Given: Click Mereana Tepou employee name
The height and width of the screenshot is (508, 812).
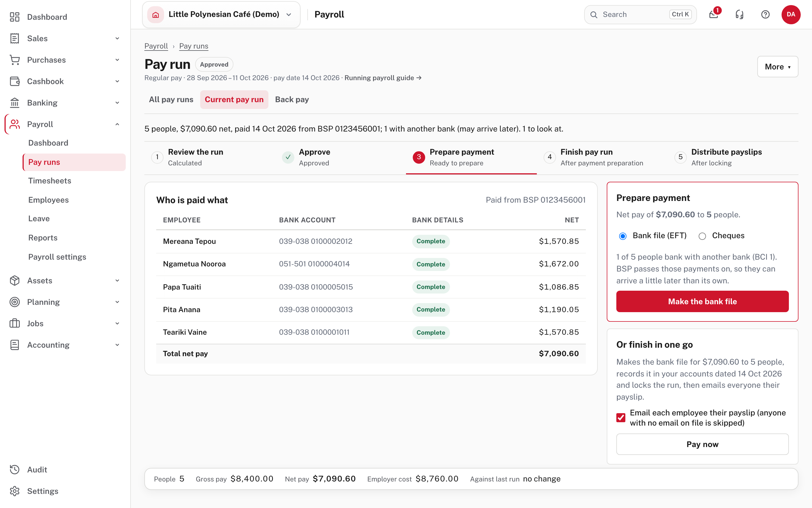Looking at the screenshot, I should [x=189, y=241].
